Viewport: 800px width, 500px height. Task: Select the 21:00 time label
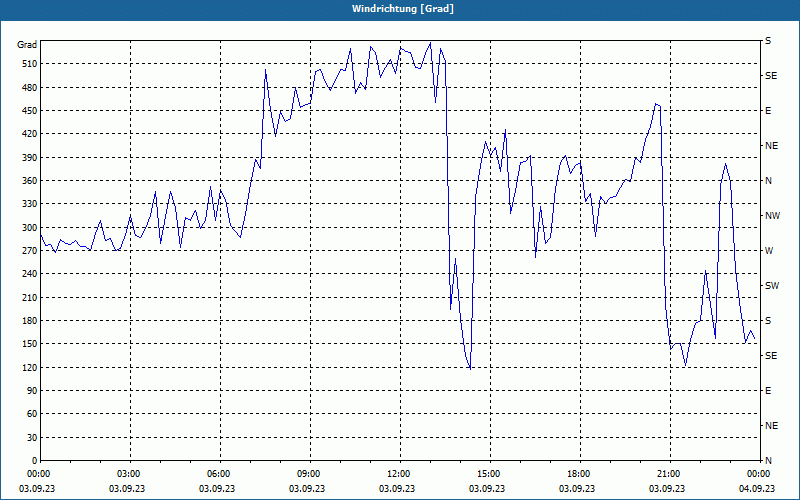coord(670,474)
